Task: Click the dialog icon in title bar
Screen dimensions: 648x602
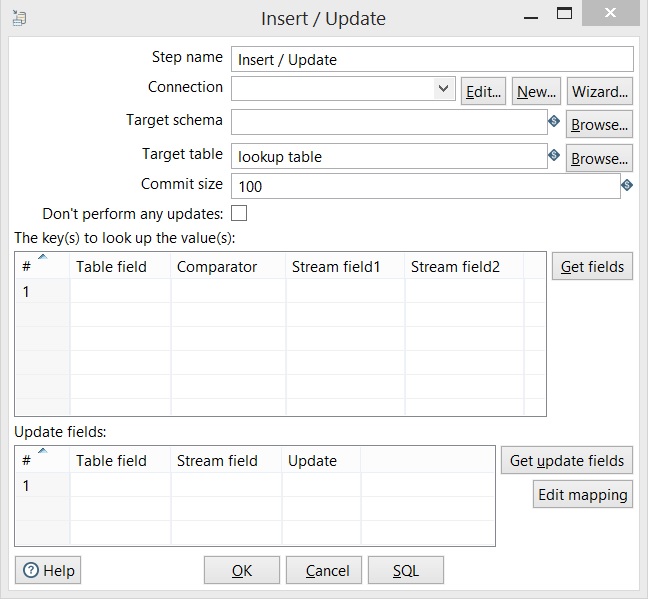Action: (x=21, y=18)
